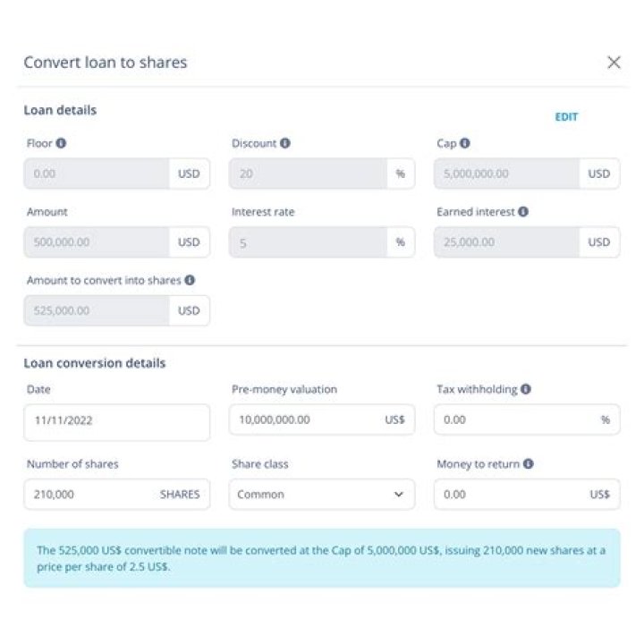Click the disabled Interest rate field
644x644 pixels.
tap(309, 242)
